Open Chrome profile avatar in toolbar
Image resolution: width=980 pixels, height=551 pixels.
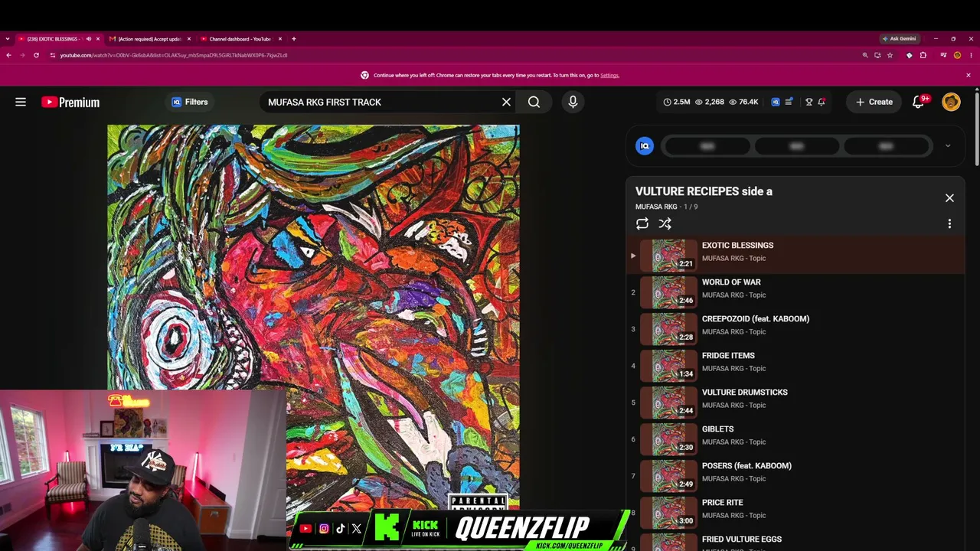pos(957,55)
